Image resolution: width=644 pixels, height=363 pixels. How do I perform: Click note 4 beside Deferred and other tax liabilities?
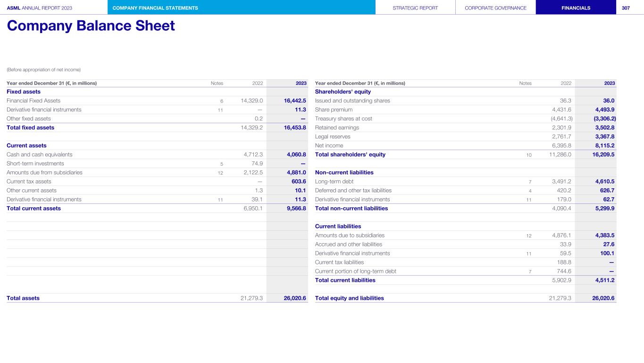(530, 191)
